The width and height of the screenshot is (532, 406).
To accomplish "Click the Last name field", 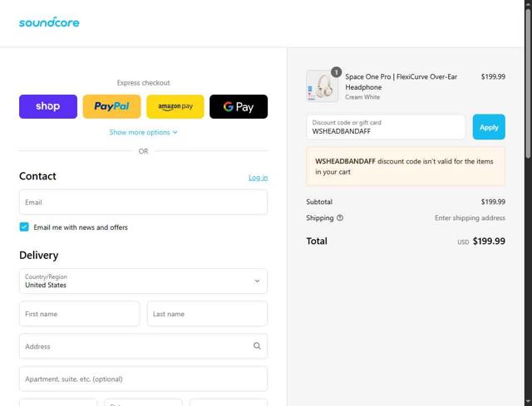I will (207, 314).
